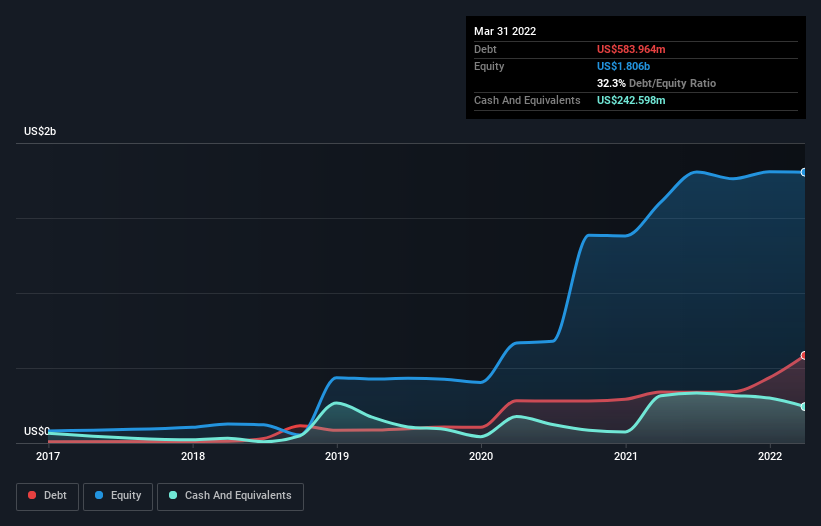Click the US$0 y-axis label

(37, 431)
